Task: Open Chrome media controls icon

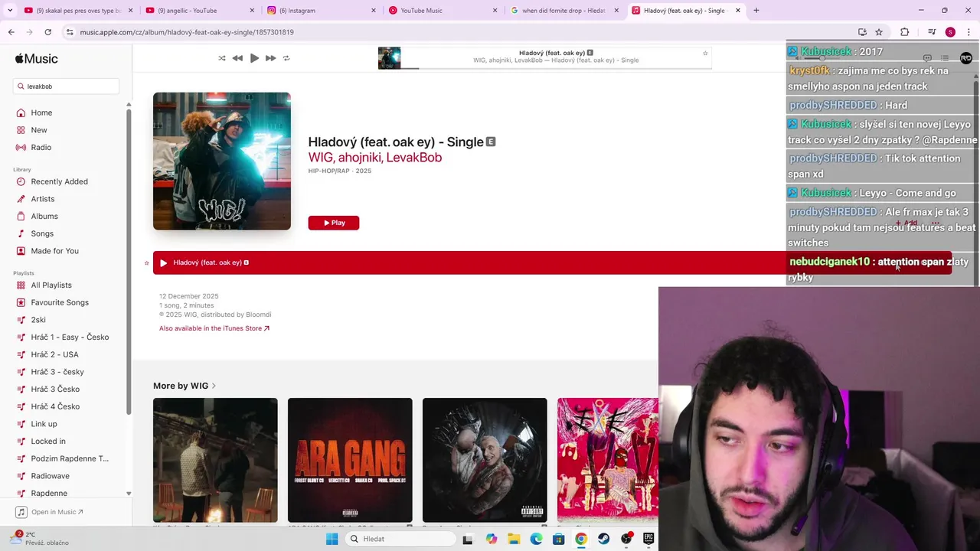Action: click(x=932, y=32)
